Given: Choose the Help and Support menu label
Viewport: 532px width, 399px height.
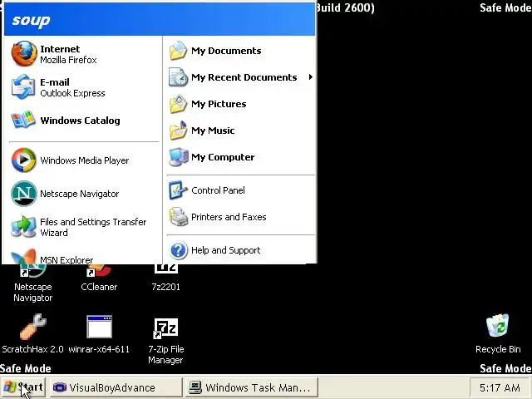Looking at the screenshot, I should coord(225,250).
